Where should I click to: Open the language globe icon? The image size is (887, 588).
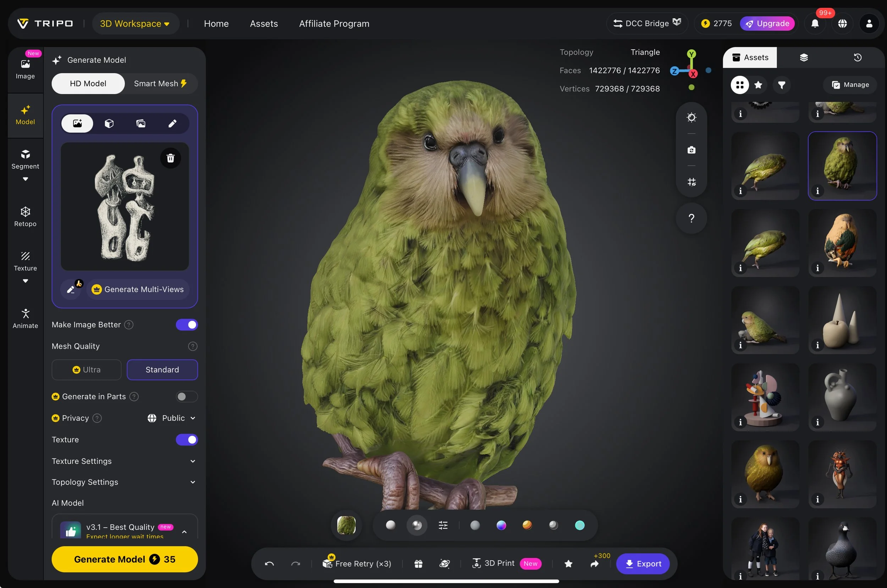tap(842, 24)
